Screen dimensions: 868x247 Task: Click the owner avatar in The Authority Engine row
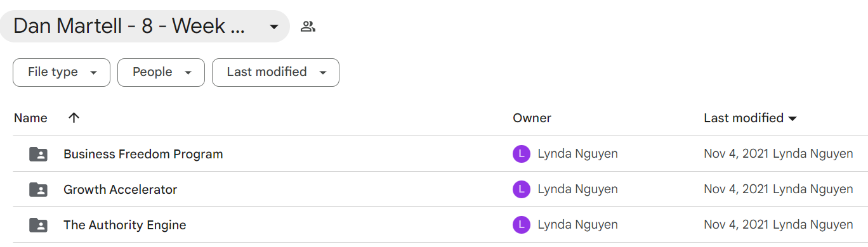pos(521,225)
